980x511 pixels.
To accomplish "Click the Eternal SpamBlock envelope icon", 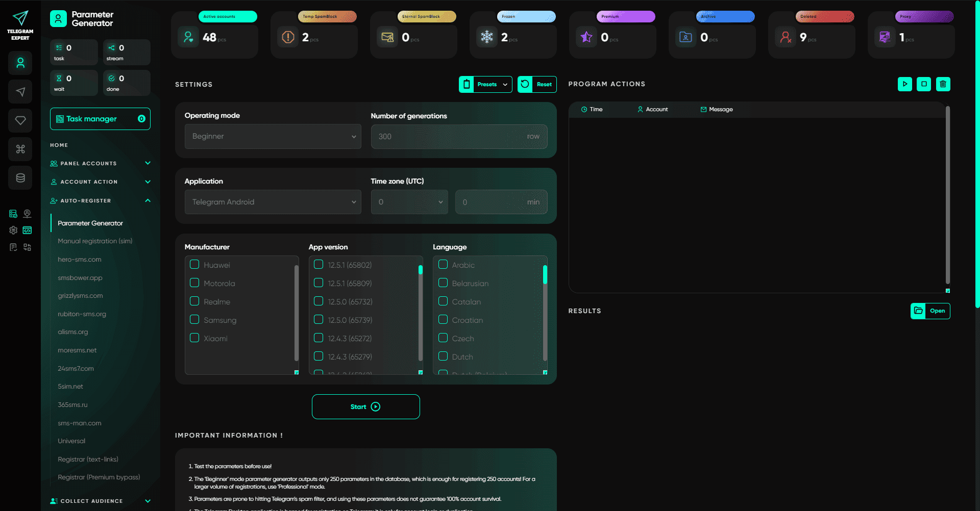I will pos(387,37).
